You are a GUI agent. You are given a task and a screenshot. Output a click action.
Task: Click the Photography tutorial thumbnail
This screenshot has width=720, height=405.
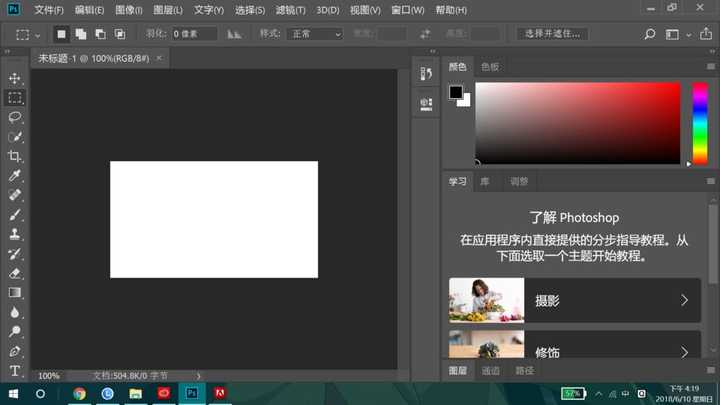(x=486, y=300)
